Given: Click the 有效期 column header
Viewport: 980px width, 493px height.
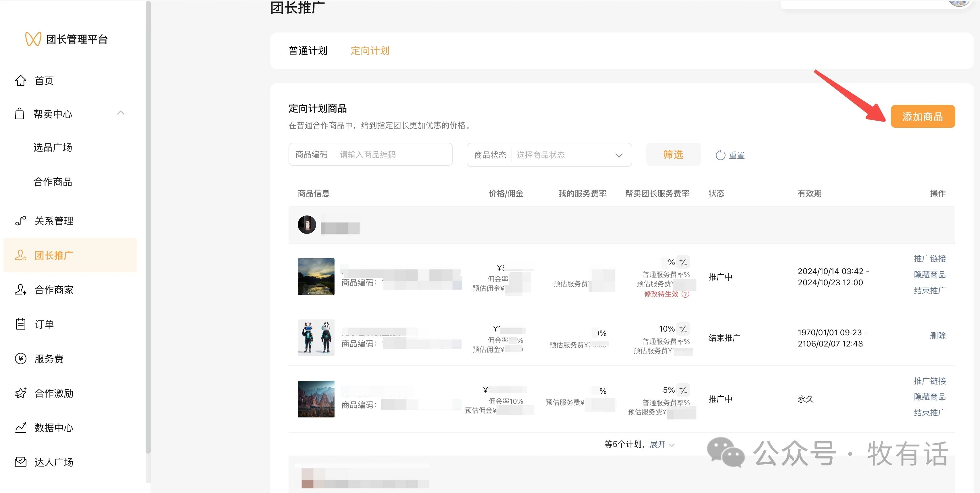Looking at the screenshot, I should click(810, 193).
